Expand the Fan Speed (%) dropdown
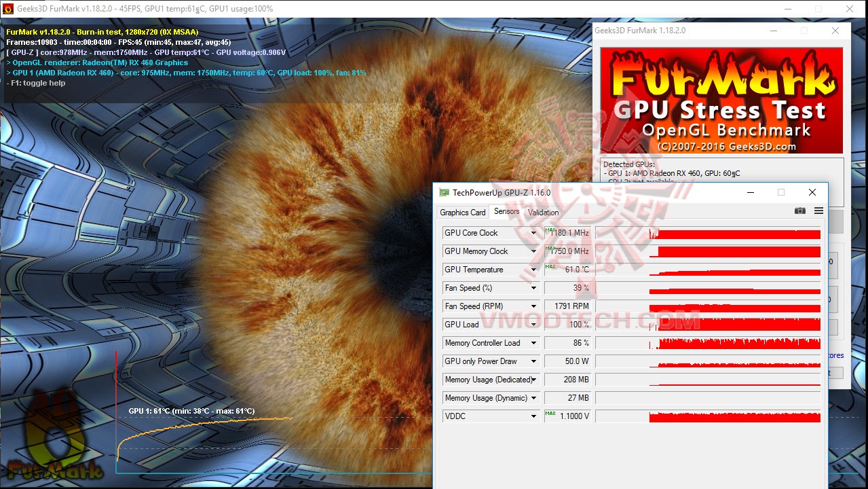This screenshot has height=489, width=868. click(534, 288)
